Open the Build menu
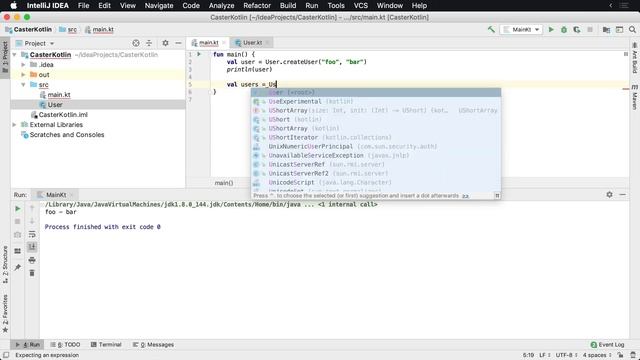Screen dimensions: 640x360 click(288, 6)
